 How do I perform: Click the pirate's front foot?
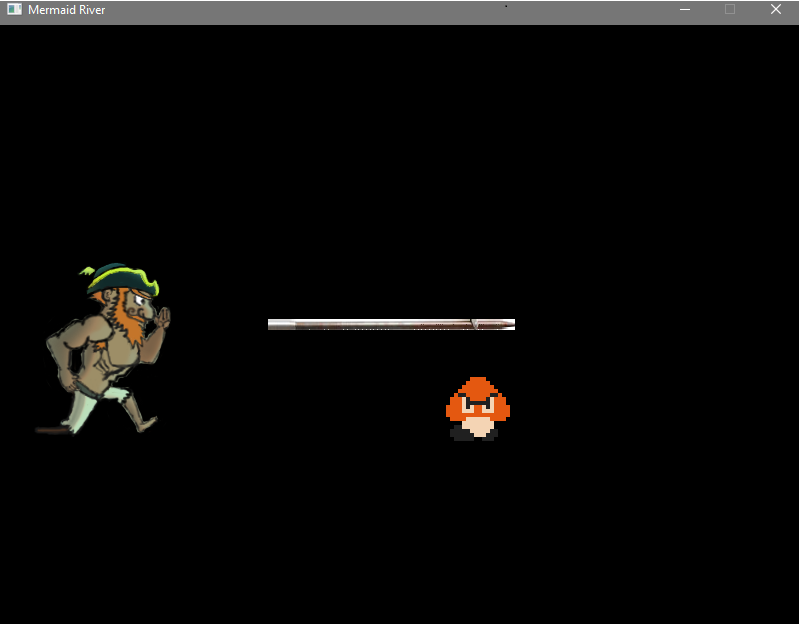146,424
